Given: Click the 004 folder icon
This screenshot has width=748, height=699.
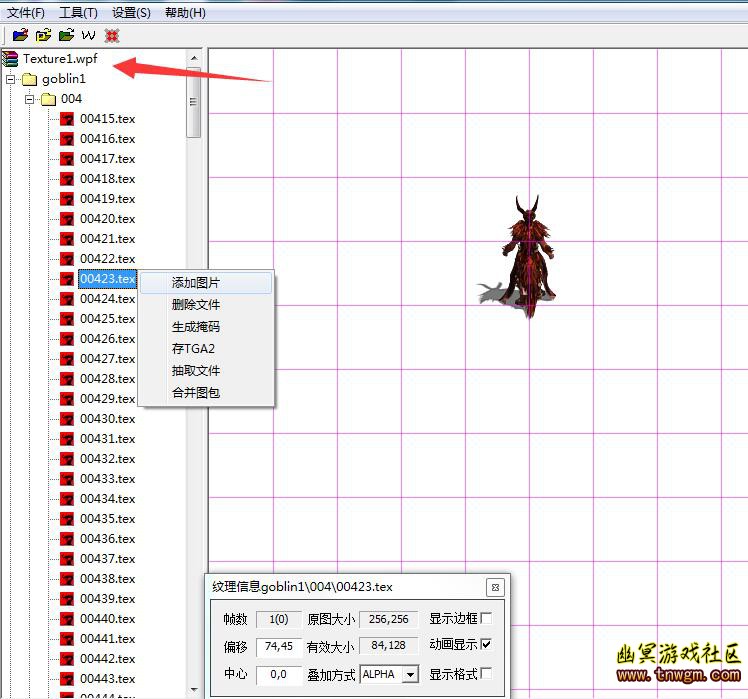Looking at the screenshot, I should [x=49, y=99].
